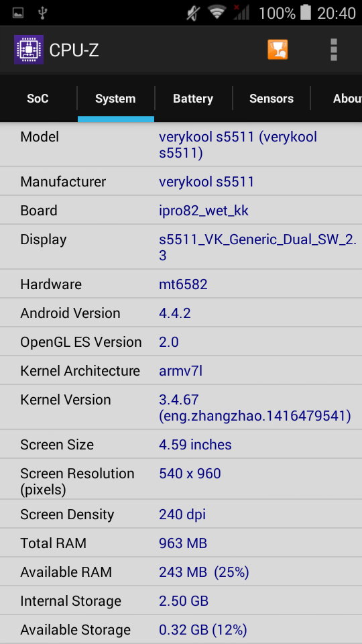Switch to the Battery tab
Screen dimensions: 362x644
click(193, 99)
